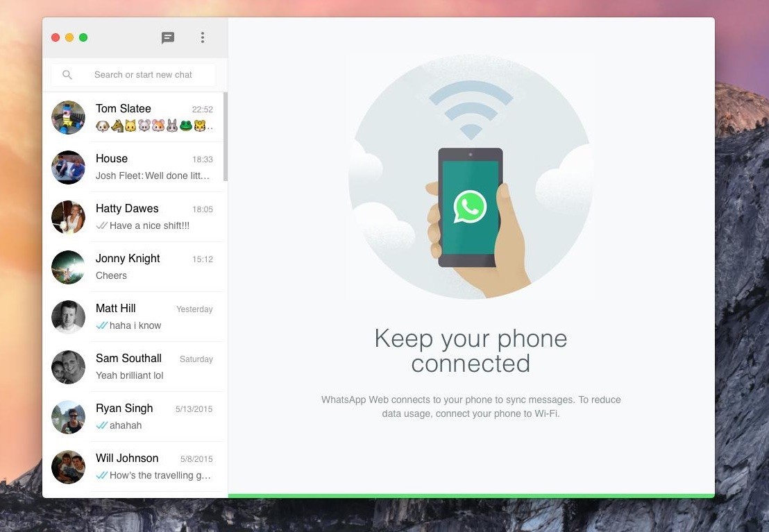Click Hatty Dawes' avatar
Viewport: 769px width, 532px height.
(68, 217)
